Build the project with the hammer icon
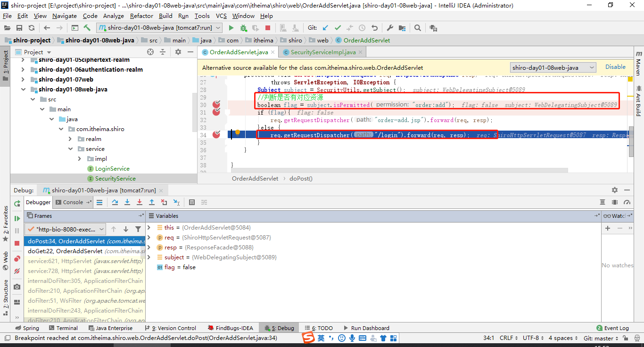 click(87, 28)
